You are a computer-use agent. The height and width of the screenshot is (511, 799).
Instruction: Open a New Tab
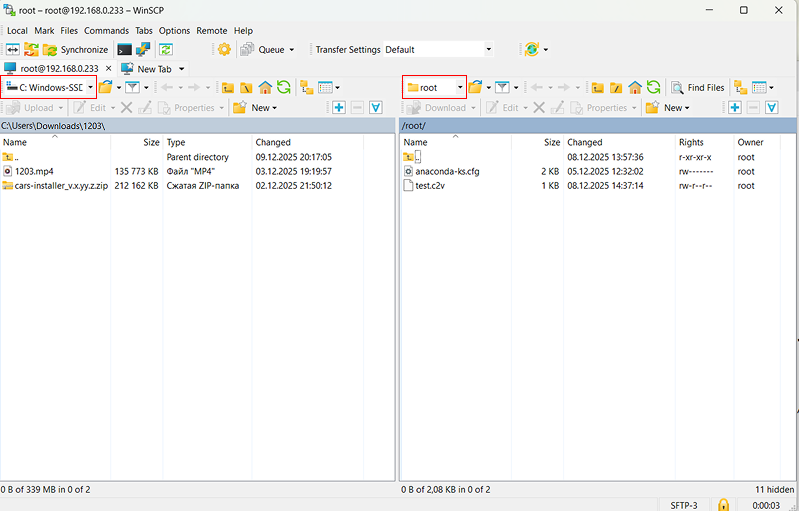(148, 69)
